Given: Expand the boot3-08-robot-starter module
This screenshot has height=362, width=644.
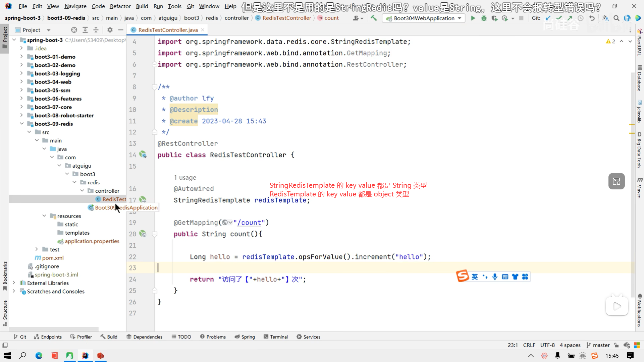Looking at the screenshot, I should point(21,115).
